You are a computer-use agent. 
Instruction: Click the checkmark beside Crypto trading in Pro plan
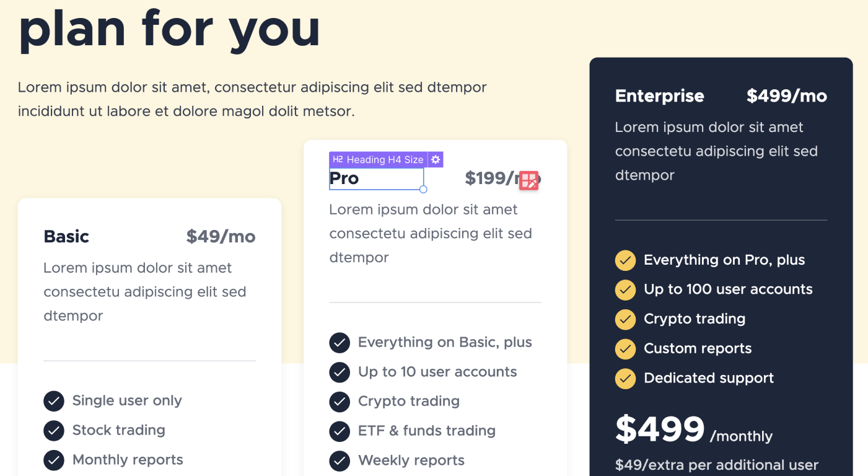[x=340, y=402]
